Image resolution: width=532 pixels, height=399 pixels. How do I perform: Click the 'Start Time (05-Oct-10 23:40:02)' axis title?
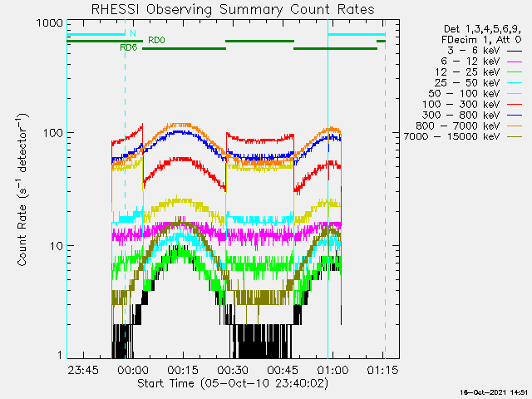[233, 383]
